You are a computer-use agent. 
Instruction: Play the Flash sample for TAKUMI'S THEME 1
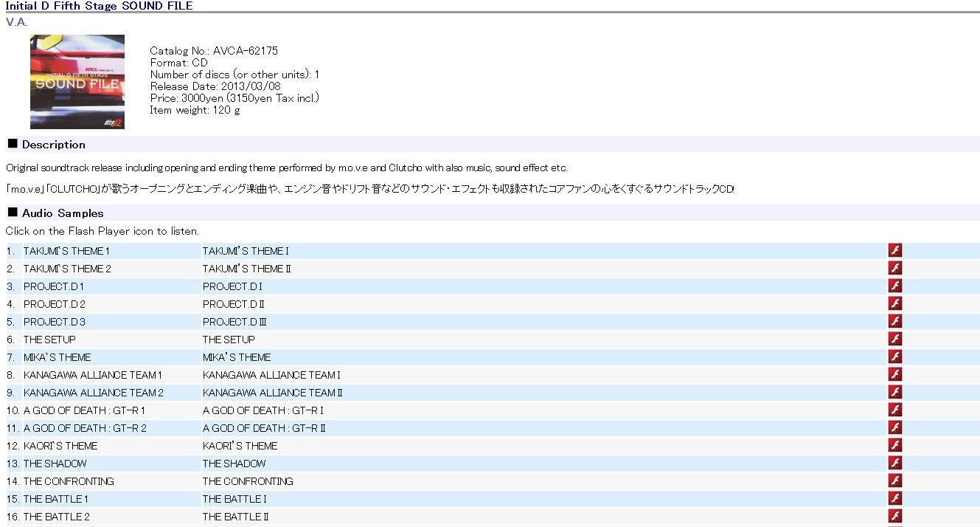[894, 250]
